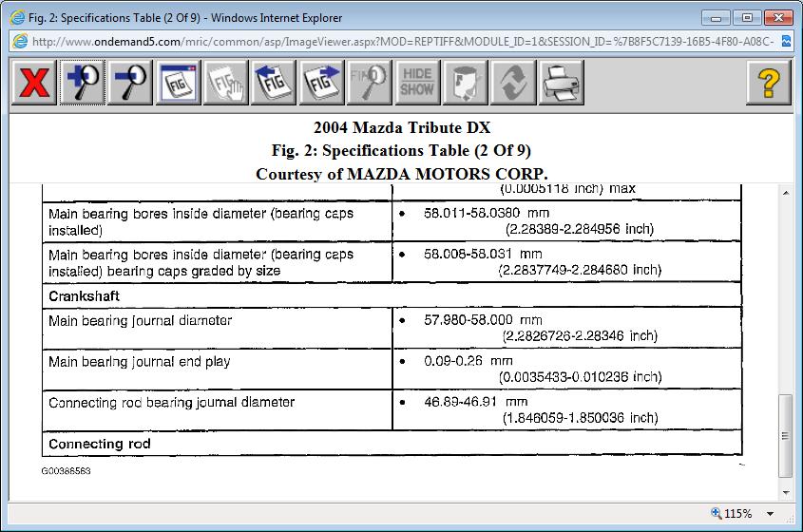Select the figure hand pan tool
The width and height of the screenshot is (803, 532).
point(225,84)
